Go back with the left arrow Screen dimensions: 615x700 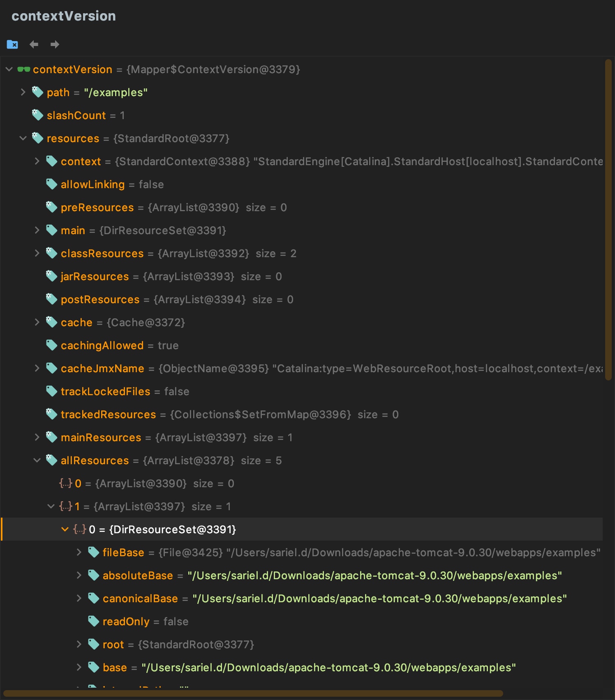click(34, 44)
